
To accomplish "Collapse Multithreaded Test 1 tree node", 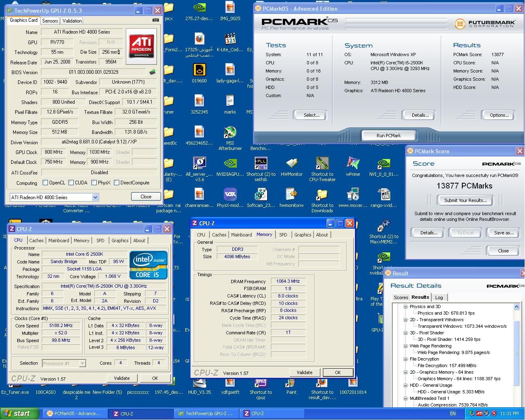I will click(x=405, y=398).
